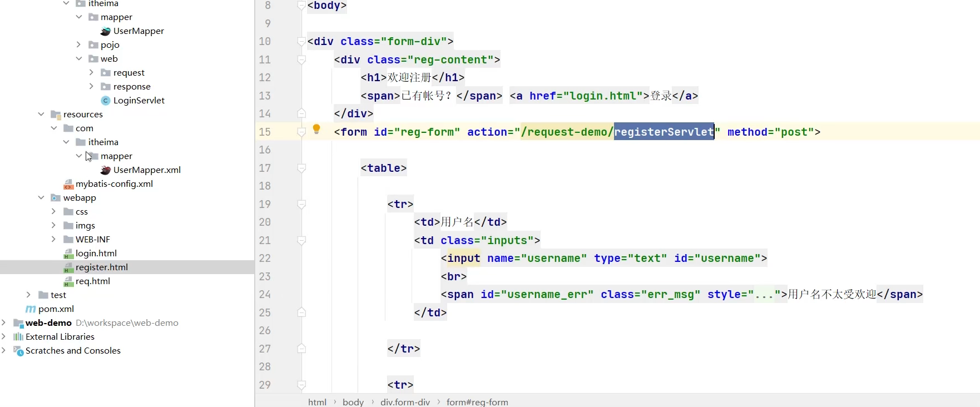Viewport: 980px width, 407px height.
Task: Expand the WEB-INF folder node
Action: 53,239
